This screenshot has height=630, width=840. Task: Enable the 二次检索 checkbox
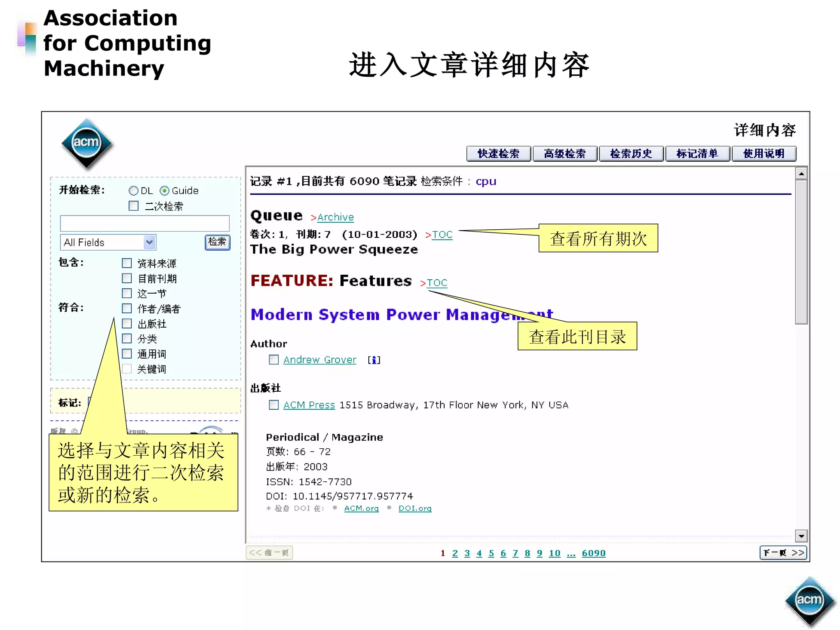click(x=134, y=206)
